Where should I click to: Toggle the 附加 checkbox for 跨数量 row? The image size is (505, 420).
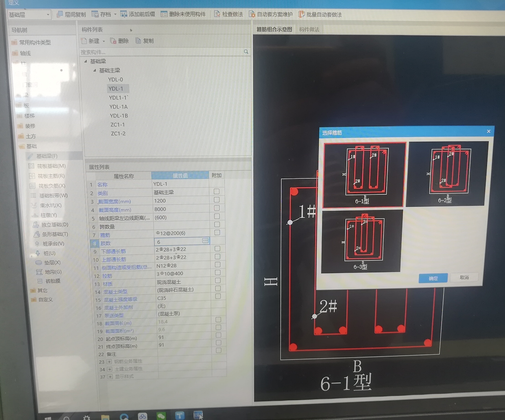[x=217, y=224]
